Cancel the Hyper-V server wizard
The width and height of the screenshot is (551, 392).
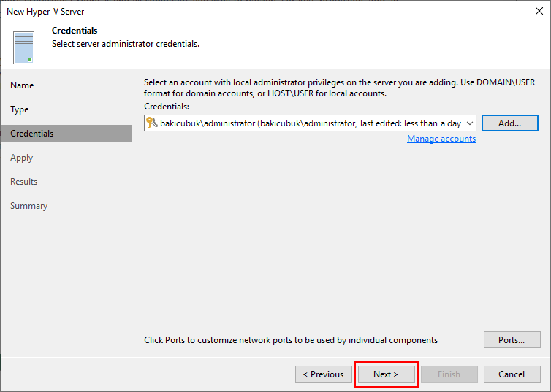tap(512, 374)
